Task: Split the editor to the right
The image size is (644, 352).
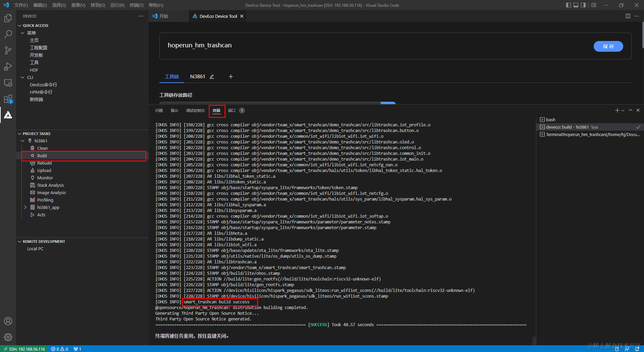Action: 628,16
